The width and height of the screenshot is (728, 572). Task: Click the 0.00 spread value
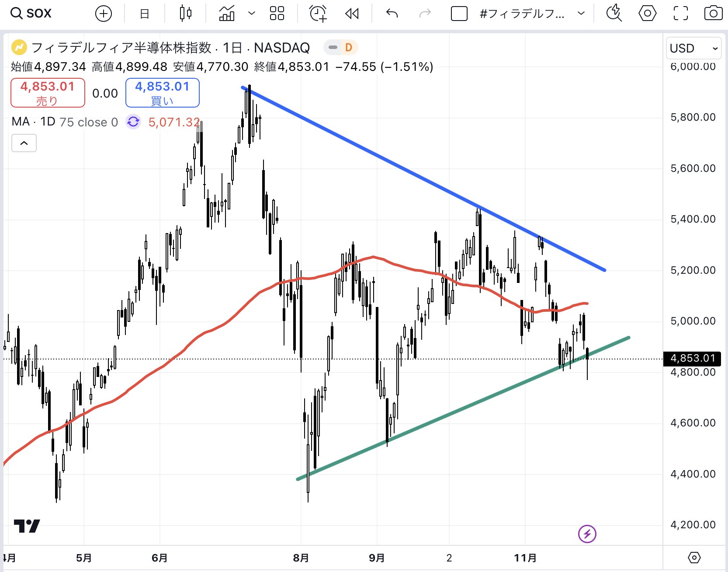105,93
